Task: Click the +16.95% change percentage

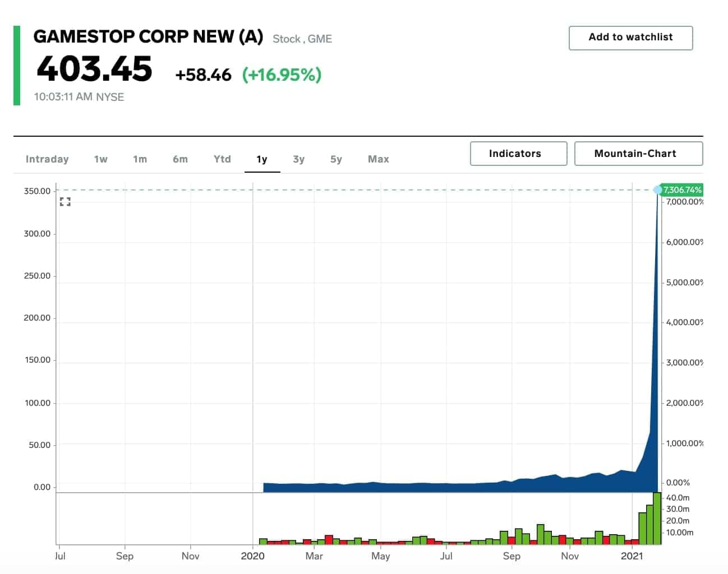Action: pyautogui.click(x=282, y=74)
